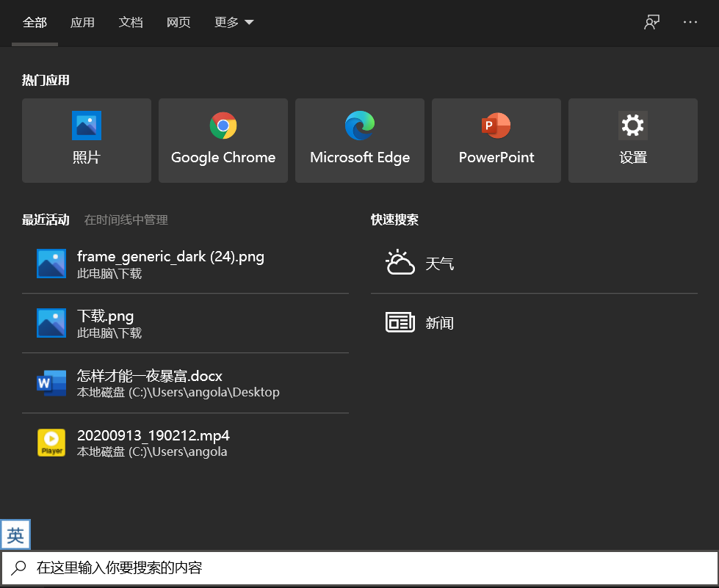The image size is (719, 588).
Task: Click the news (新闻) newspaper icon
Action: (400, 322)
